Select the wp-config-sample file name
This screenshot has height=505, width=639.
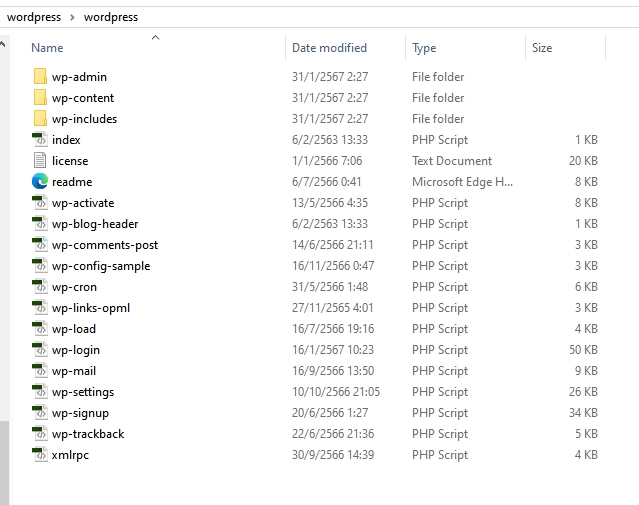coord(101,266)
